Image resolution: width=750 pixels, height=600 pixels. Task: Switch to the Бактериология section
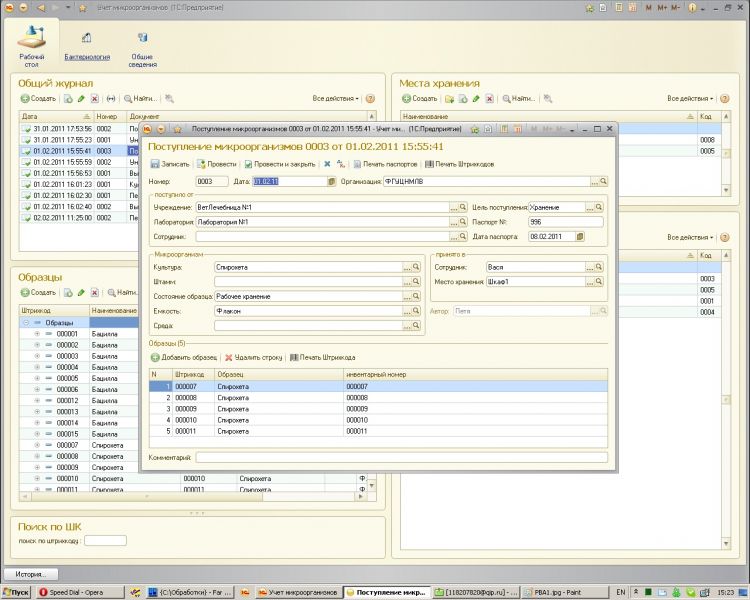[87, 47]
